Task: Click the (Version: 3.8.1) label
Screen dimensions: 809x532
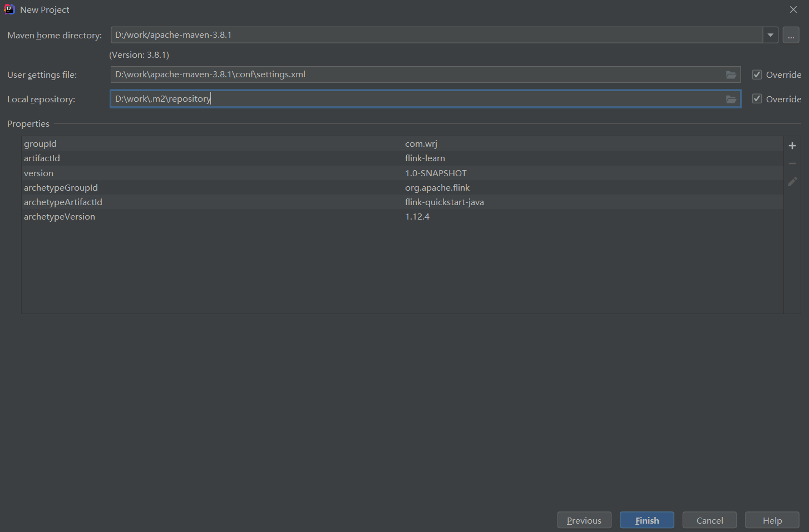Action: coord(139,54)
